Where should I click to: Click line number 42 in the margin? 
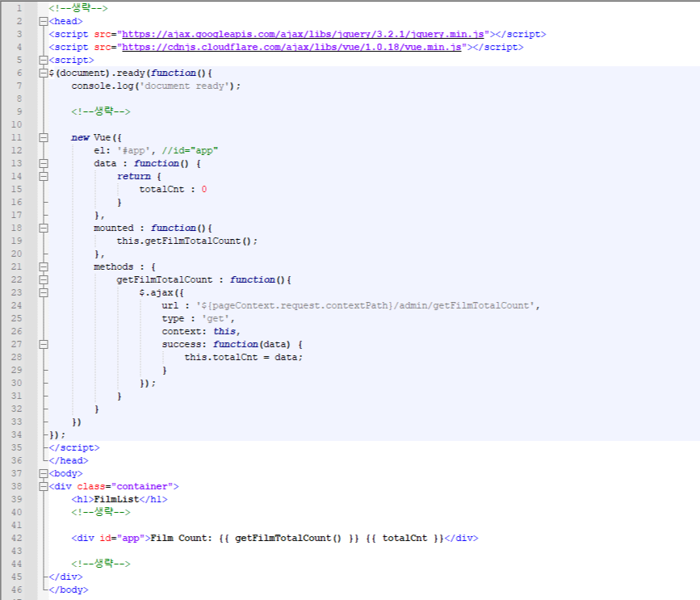point(16,538)
